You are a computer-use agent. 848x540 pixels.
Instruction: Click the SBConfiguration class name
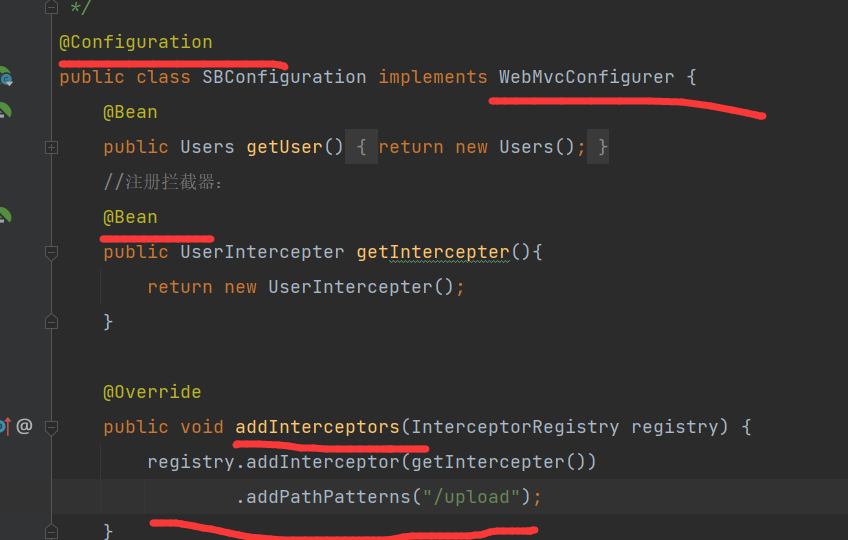point(284,77)
